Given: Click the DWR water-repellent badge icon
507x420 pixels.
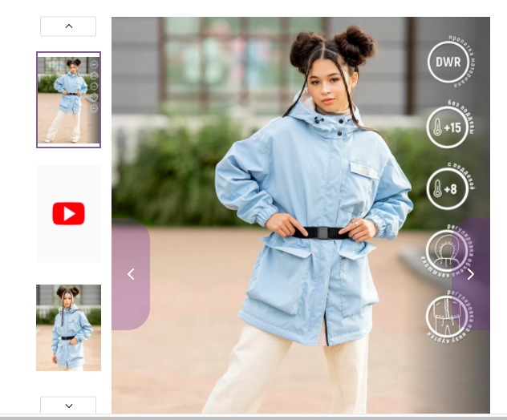Looking at the screenshot, I should 448,62.
